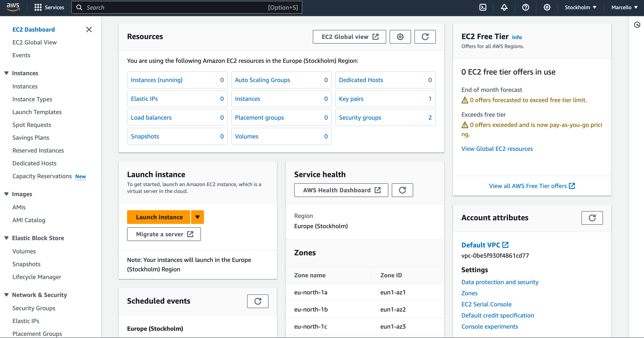Open Capacity Reservations in sidebar
This screenshot has width=644, height=338.
click(x=42, y=176)
